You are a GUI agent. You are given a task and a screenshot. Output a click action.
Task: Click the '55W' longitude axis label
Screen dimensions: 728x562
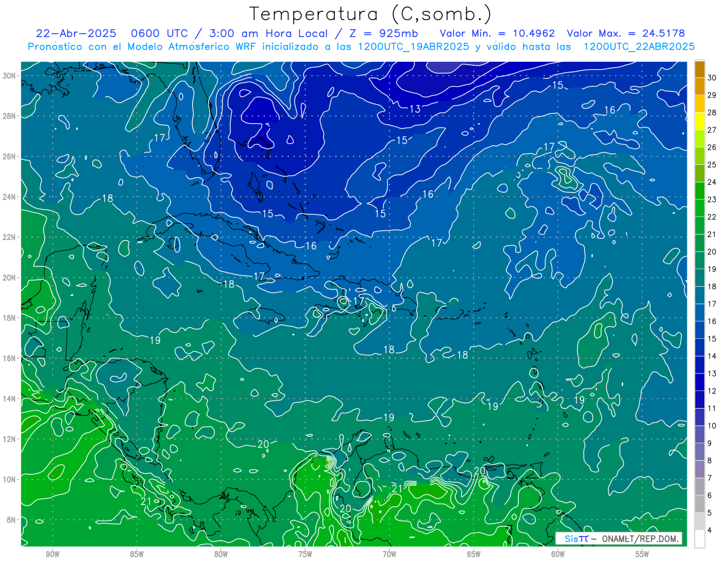pyautogui.click(x=642, y=554)
